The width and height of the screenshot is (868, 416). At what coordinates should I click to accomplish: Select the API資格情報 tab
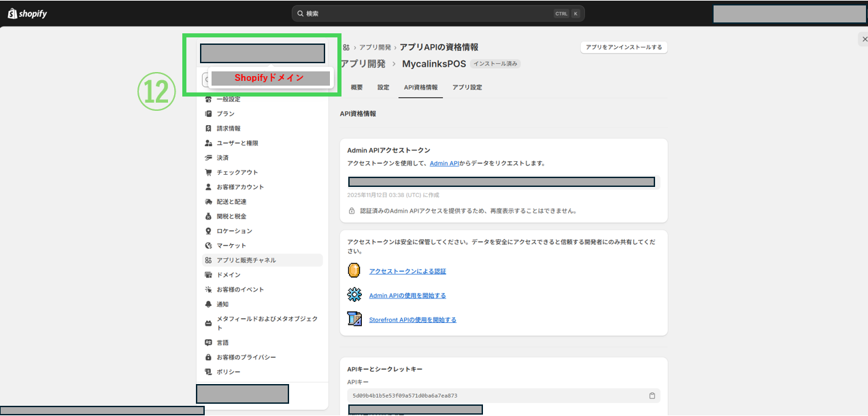click(420, 88)
